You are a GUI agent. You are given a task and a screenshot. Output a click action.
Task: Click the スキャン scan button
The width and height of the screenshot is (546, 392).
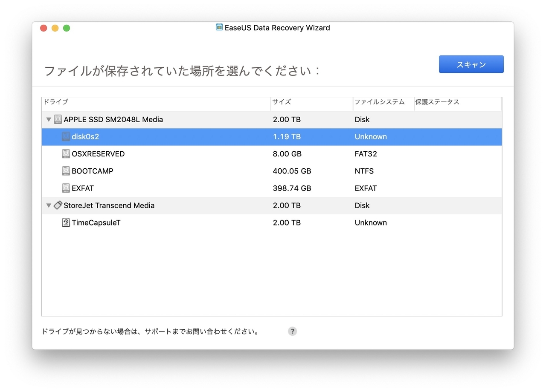click(x=471, y=64)
